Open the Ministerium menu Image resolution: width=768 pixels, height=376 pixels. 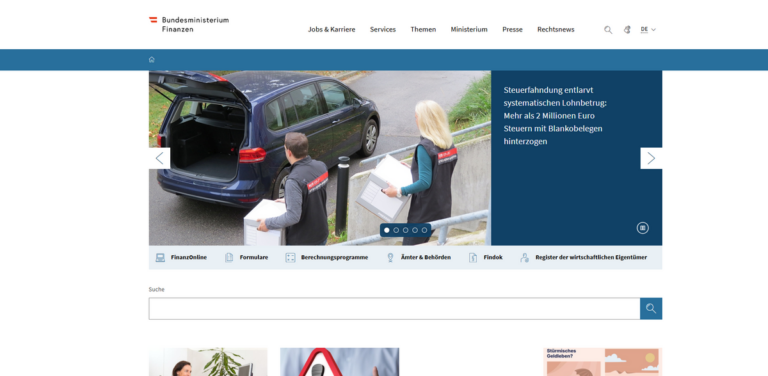click(x=469, y=29)
